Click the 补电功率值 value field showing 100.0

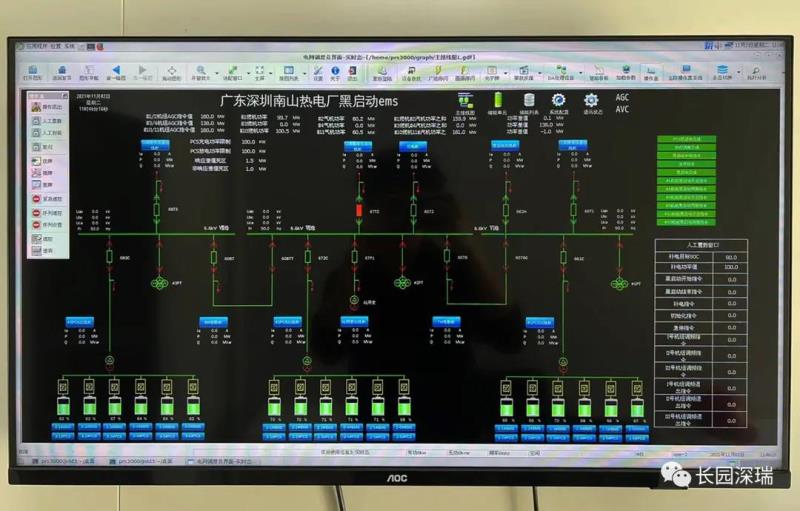pyautogui.click(x=731, y=267)
